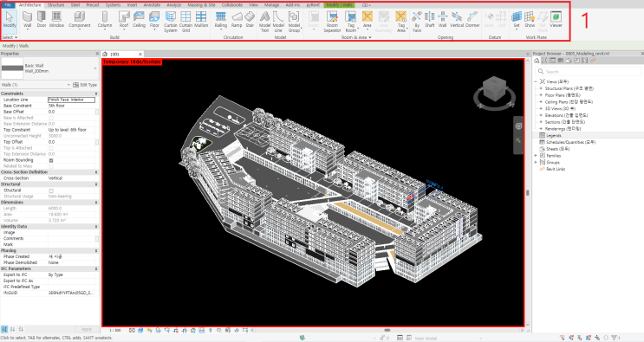Select the Room Separator tool

(x=332, y=22)
